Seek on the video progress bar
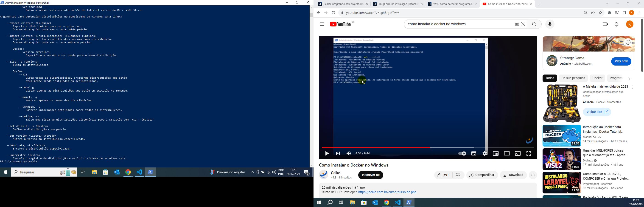The image size is (644, 207). [x=428, y=148]
